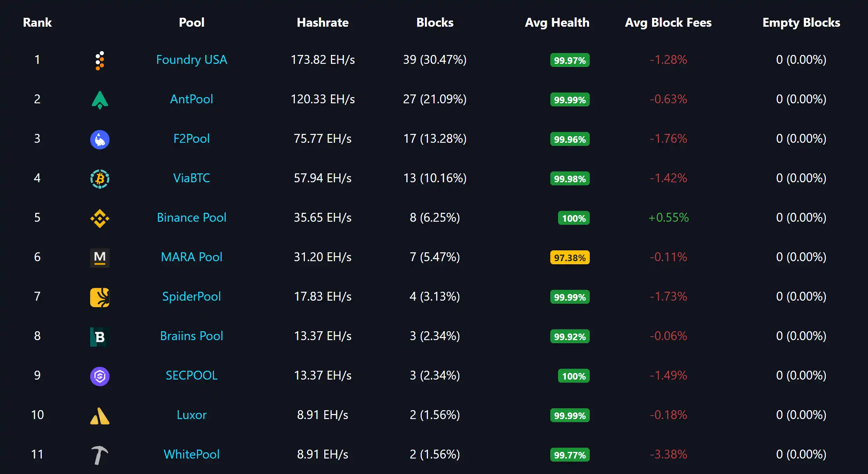Image resolution: width=868 pixels, height=474 pixels.
Task: Click the MARA Pool M logo
Action: [x=100, y=258]
